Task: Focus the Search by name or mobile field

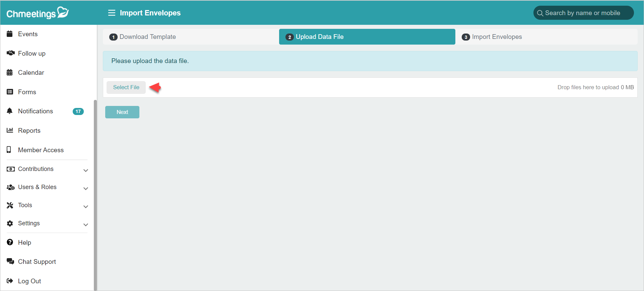Action: pos(583,13)
